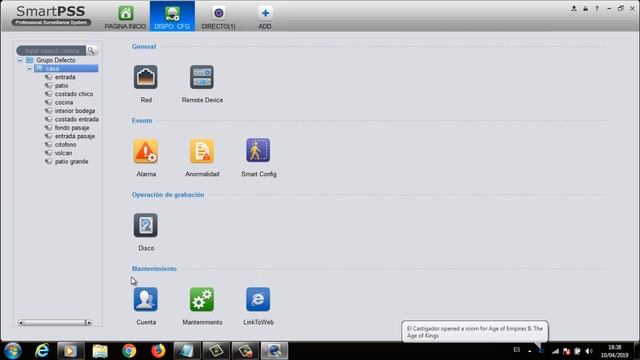The image size is (640, 360).
Task: Select the volcan camera channel
Action: 63,153
